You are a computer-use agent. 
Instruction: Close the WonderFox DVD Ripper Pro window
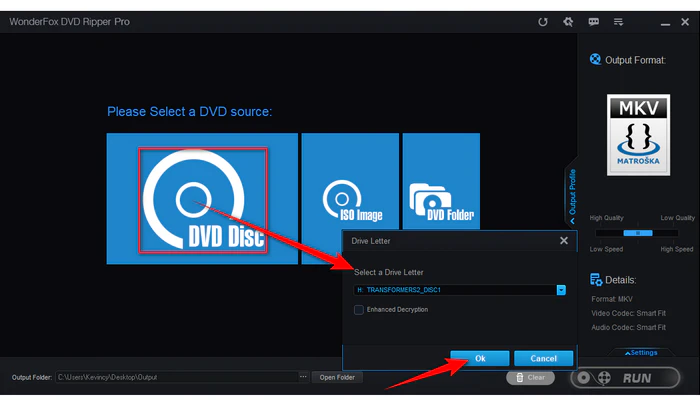[685, 22]
